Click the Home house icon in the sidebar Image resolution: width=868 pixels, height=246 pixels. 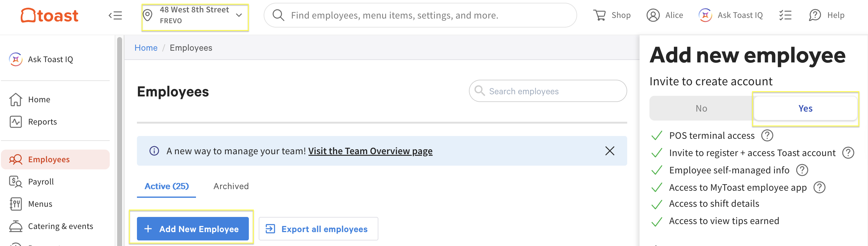click(x=16, y=100)
